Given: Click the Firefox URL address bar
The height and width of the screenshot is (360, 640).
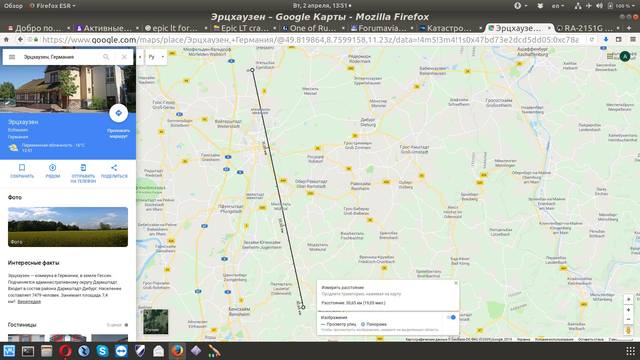Looking at the screenshot, I should pos(310,40).
